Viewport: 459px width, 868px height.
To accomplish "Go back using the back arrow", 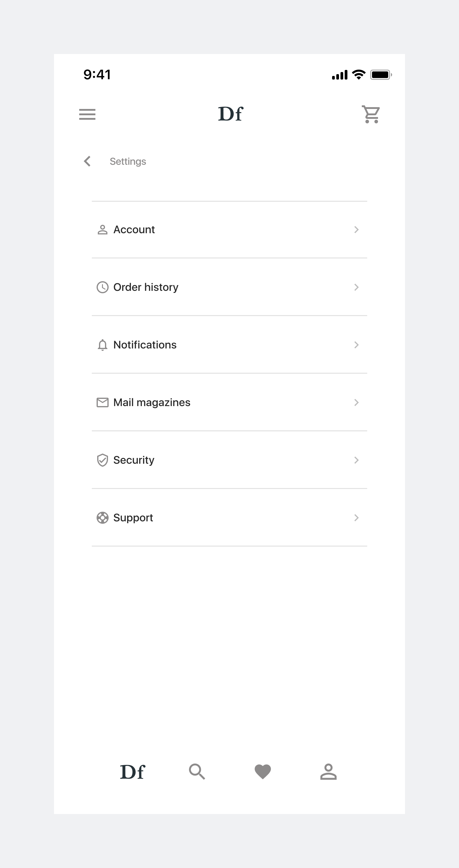I will (87, 161).
